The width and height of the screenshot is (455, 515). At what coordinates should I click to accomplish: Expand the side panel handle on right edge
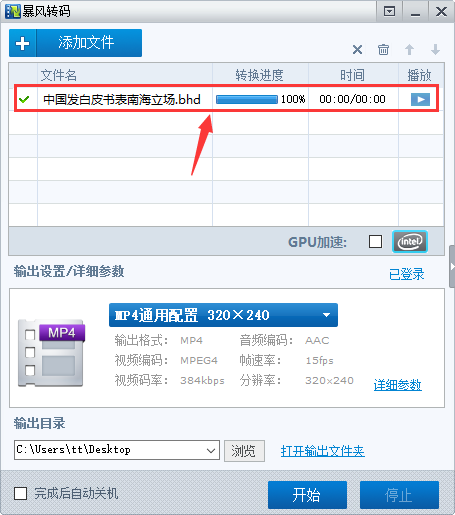click(452, 266)
